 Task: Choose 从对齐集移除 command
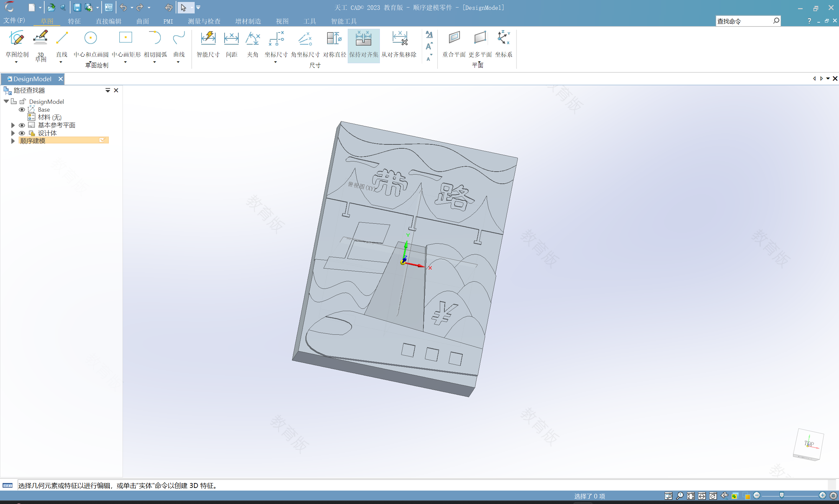399,44
